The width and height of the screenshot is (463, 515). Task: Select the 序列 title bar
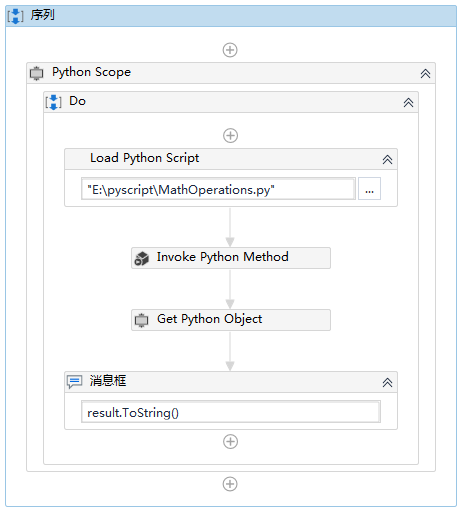pyautogui.click(x=231, y=16)
